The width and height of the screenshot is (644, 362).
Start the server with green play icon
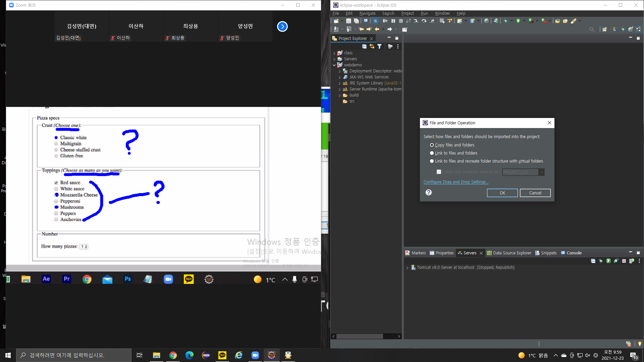pyautogui.click(x=608, y=261)
